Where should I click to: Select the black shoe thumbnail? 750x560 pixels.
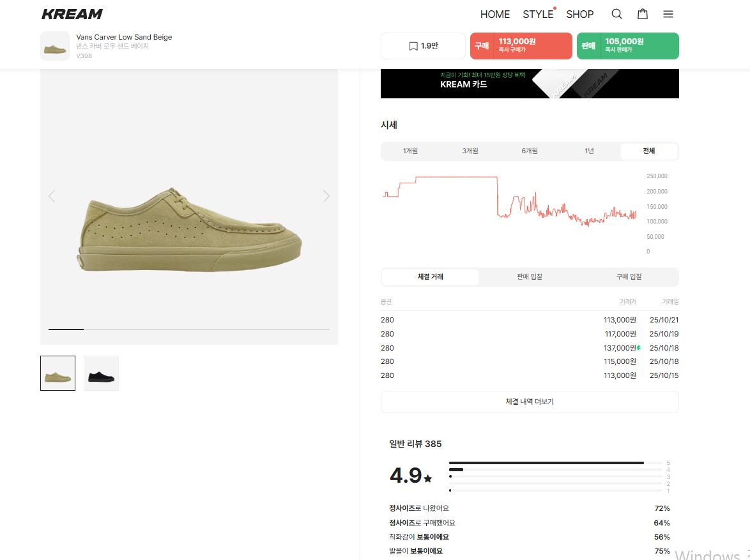pyautogui.click(x=101, y=374)
